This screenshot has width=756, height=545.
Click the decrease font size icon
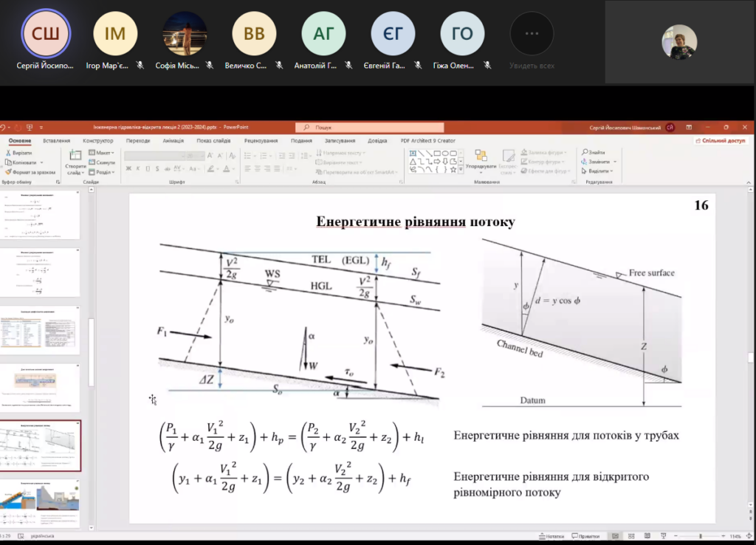click(x=220, y=156)
